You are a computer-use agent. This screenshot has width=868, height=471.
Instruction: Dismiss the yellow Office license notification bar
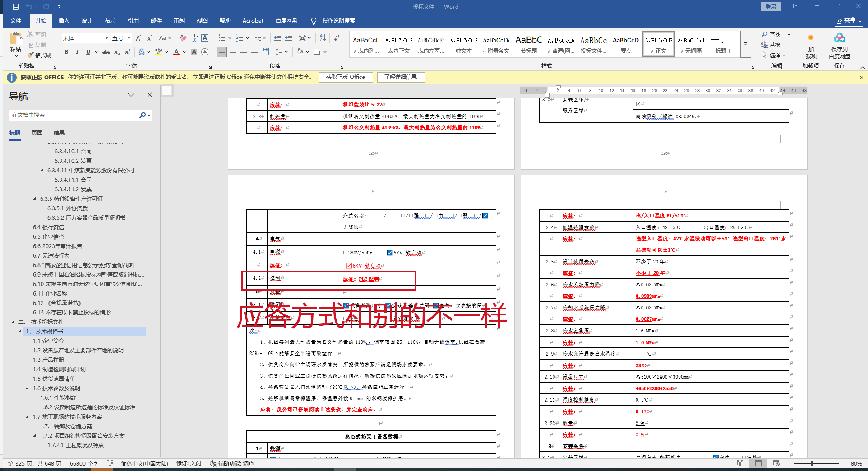coord(861,78)
